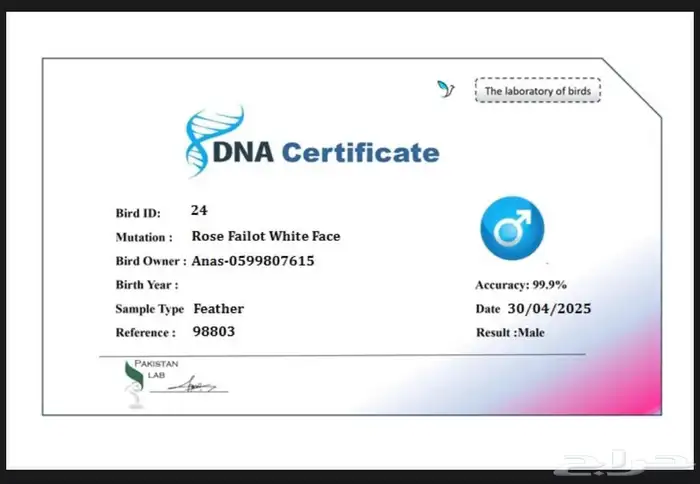Click the handwritten signature beside Pakistan Lab

(195, 385)
